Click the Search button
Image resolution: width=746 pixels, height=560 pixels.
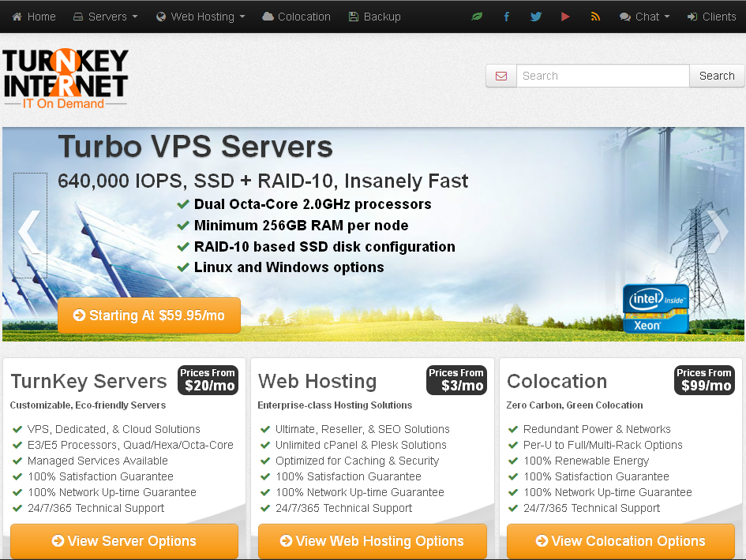point(717,76)
